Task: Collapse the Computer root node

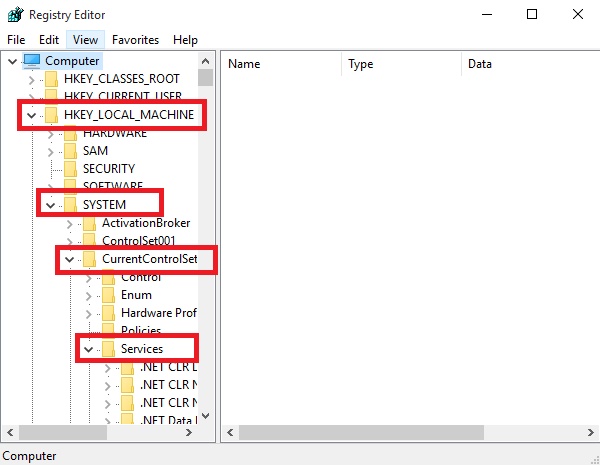Action: pos(12,61)
